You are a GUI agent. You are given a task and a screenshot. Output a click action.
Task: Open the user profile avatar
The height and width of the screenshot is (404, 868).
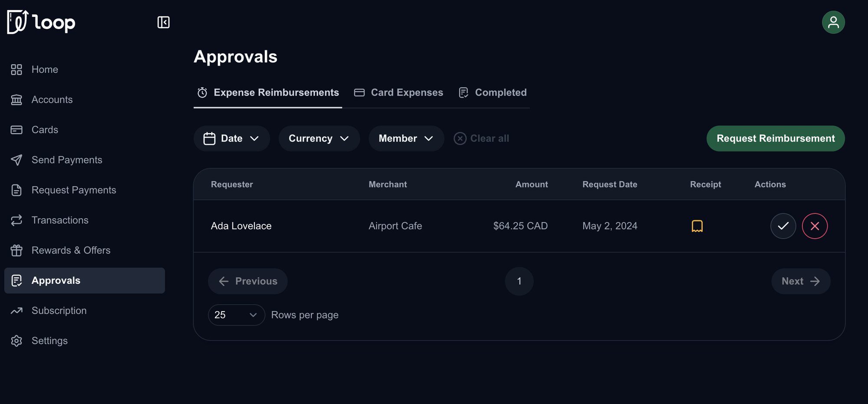833,22
